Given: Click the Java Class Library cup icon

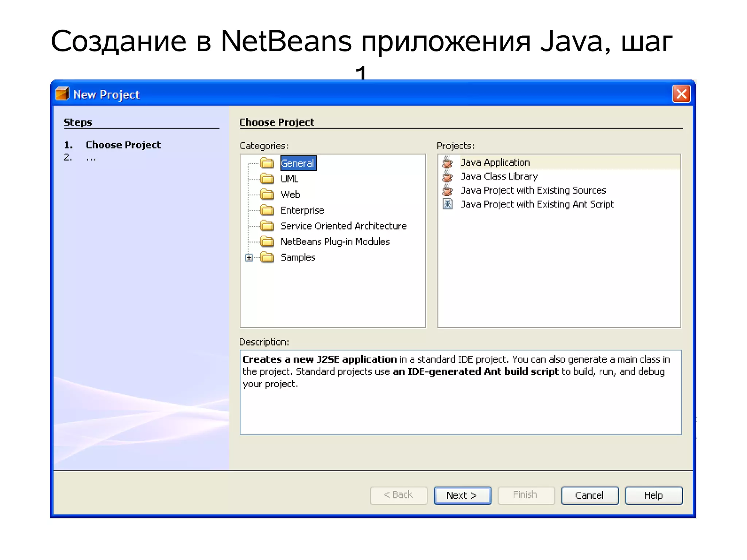Looking at the screenshot, I should click(x=448, y=176).
